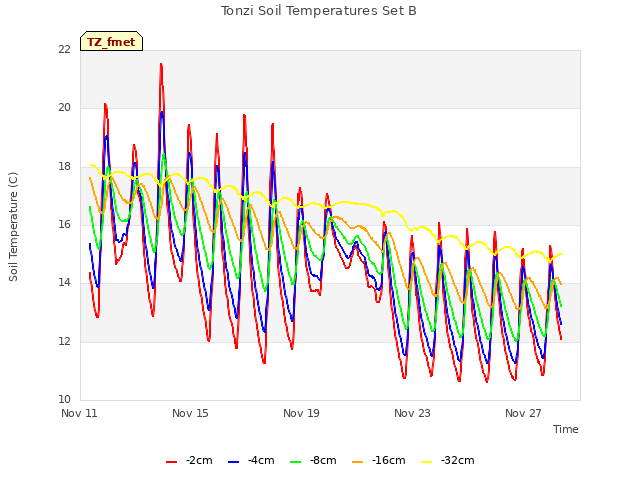Click the y-axis value 18
This screenshot has height=480, width=640.
click(64, 167)
